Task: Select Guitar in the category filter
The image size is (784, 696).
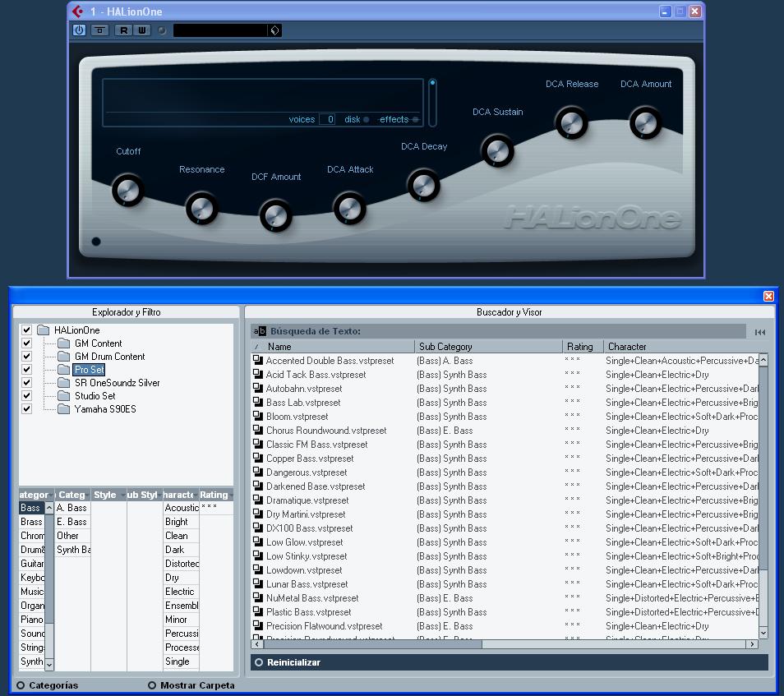Action: click(31, 564)
